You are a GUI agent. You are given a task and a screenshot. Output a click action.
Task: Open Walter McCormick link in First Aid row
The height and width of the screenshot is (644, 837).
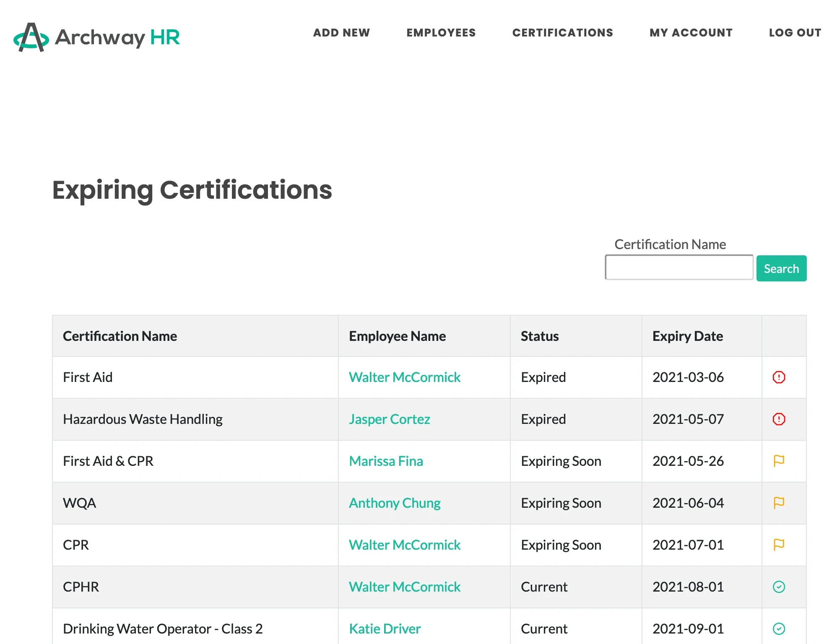[x=405, y=377]
